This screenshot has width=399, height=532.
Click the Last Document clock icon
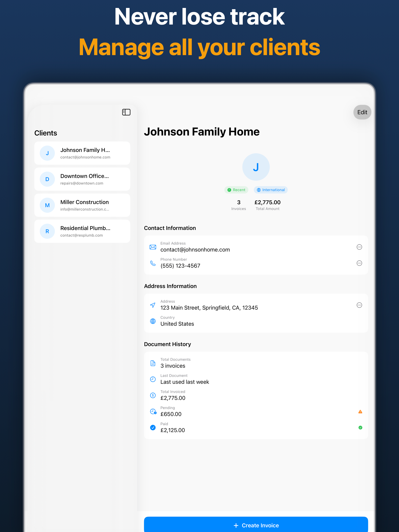(153, 379)
